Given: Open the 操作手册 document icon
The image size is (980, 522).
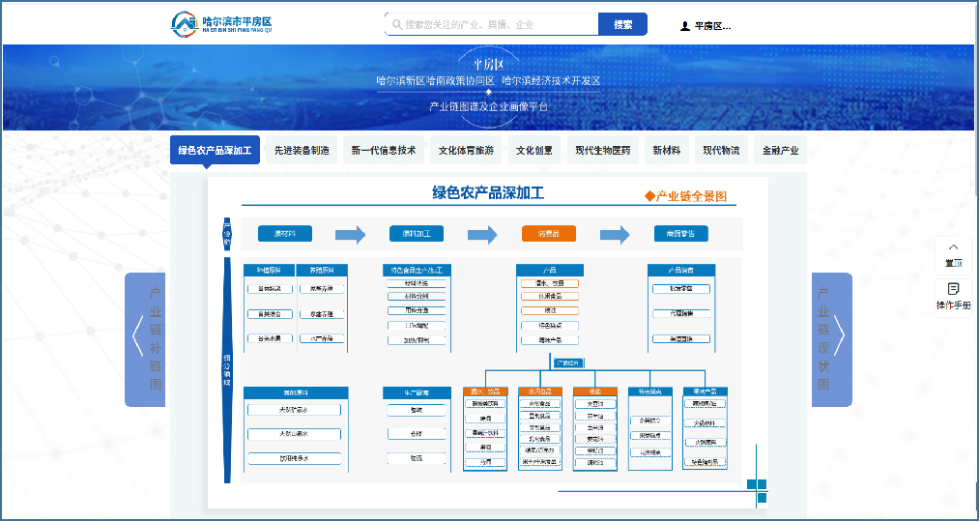Looking at the screenshot, I should click(x=953, y=289).
